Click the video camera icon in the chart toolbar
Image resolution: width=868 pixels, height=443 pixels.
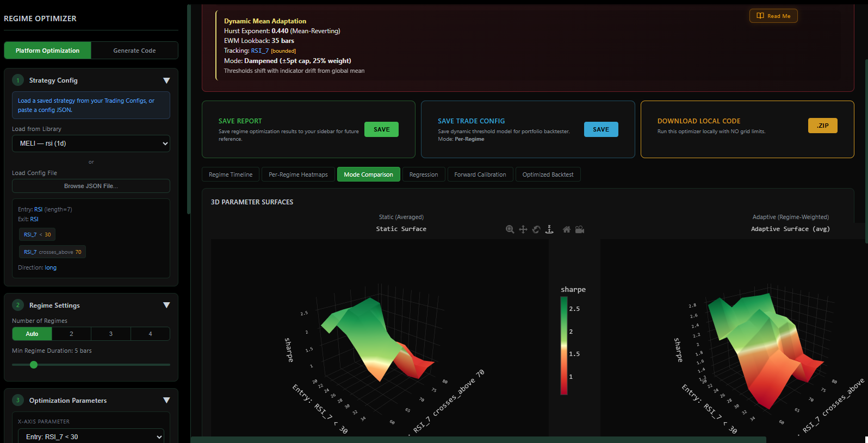pos(580,229)
